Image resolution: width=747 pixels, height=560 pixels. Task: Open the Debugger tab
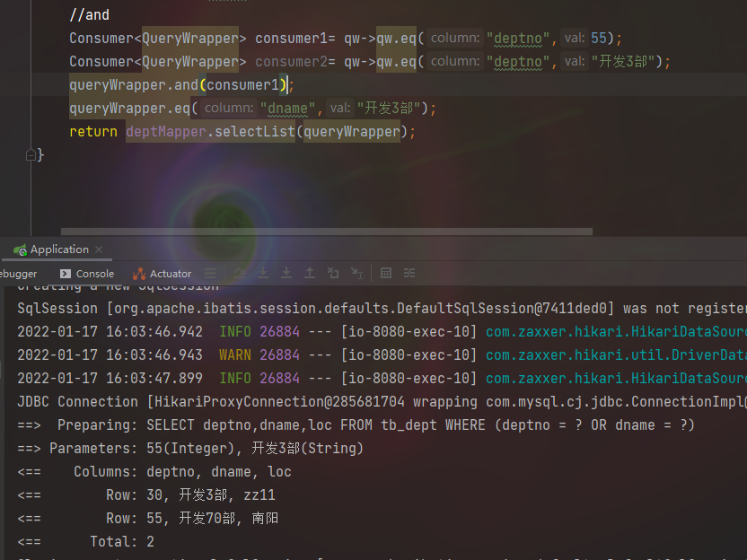tap(18, 274)
